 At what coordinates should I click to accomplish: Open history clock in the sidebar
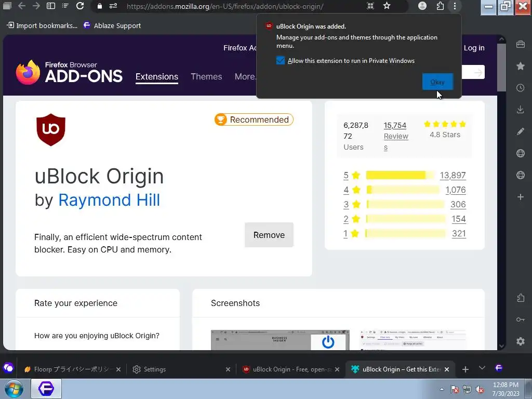click(x=521, y=88)
